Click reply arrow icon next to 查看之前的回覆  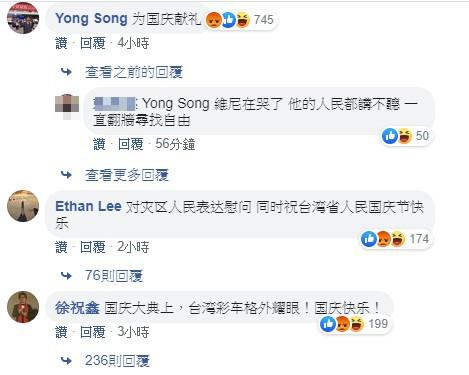click(66, 72)
